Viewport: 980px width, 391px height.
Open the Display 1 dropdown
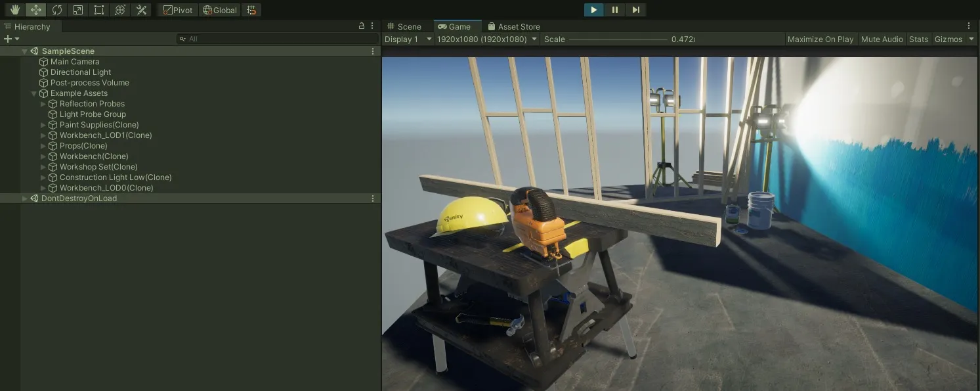408,39
